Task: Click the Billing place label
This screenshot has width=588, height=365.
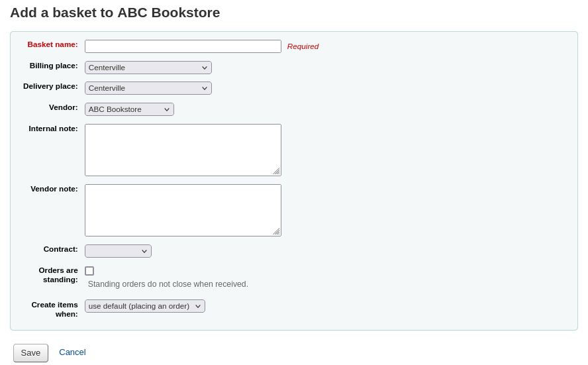Action: click(x=54, y=66)
